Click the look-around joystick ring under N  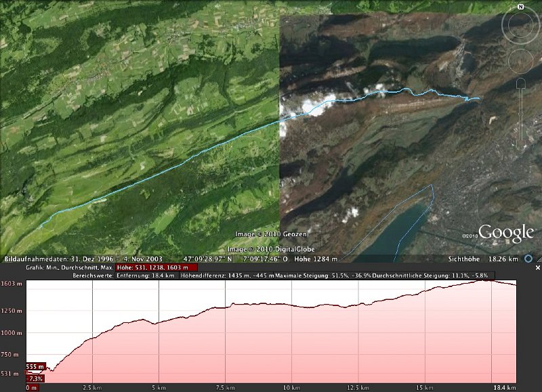pyautogui.click(x=520, y=26)
